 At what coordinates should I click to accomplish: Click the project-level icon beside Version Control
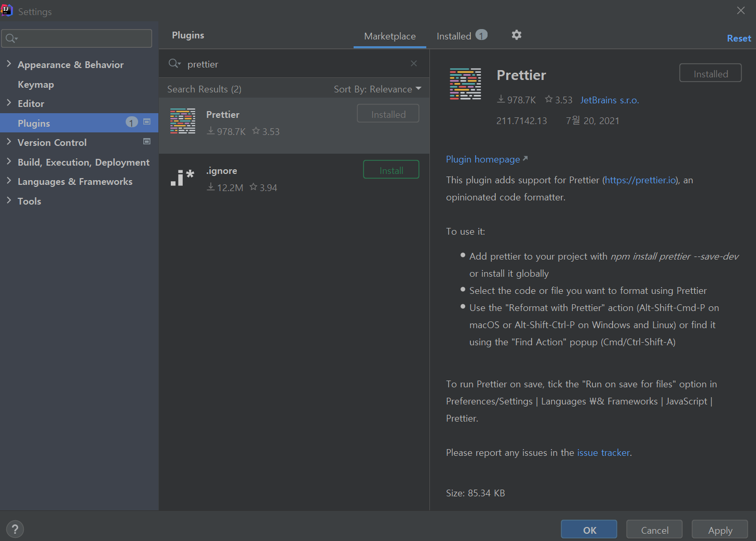[x=147, y=141]
